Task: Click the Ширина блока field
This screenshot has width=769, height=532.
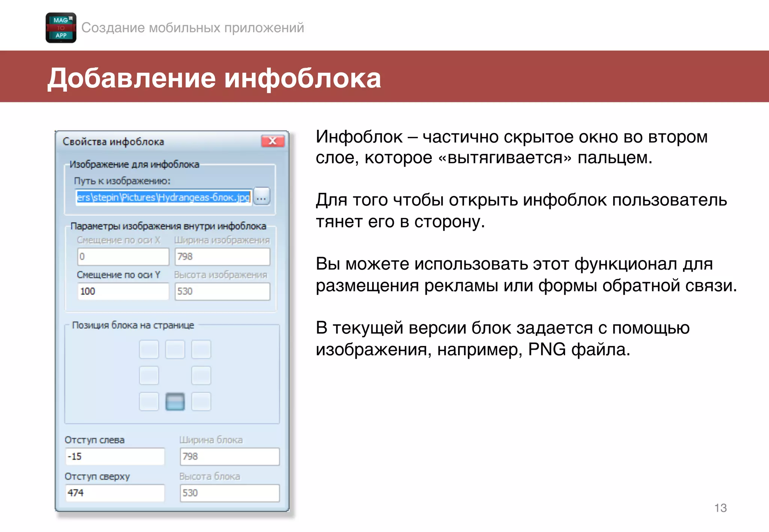Action: coord(230,457)
